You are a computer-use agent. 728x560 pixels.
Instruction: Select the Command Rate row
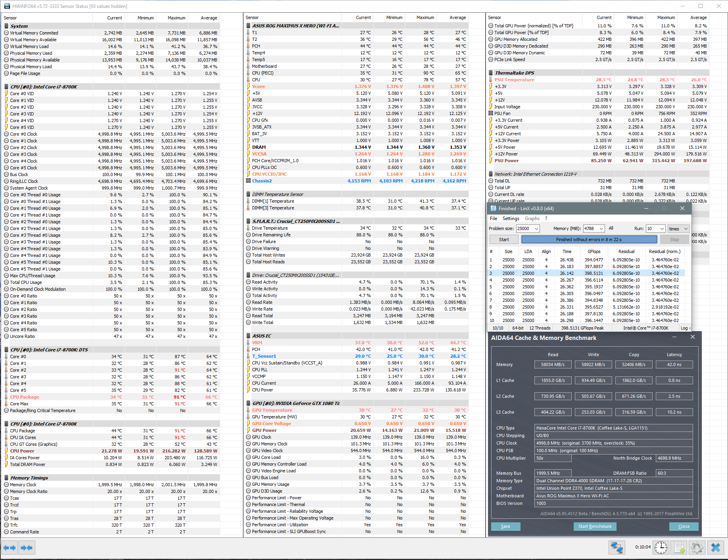coord(111,532)
